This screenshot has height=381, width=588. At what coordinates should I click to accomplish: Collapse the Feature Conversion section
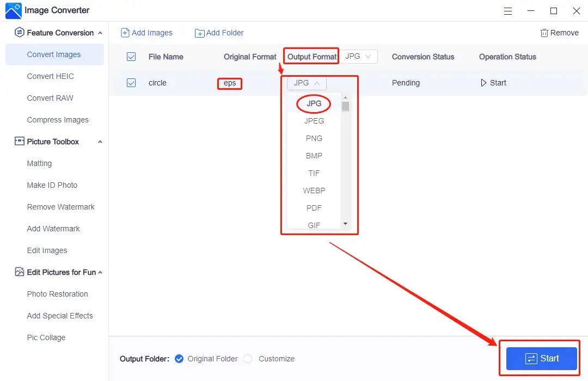[101, 33]
